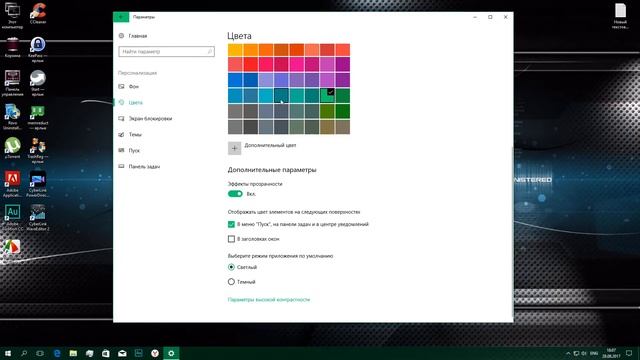Launch Adobe Audition CC desktop icon

pyautogui.click(x=12, y=218)
